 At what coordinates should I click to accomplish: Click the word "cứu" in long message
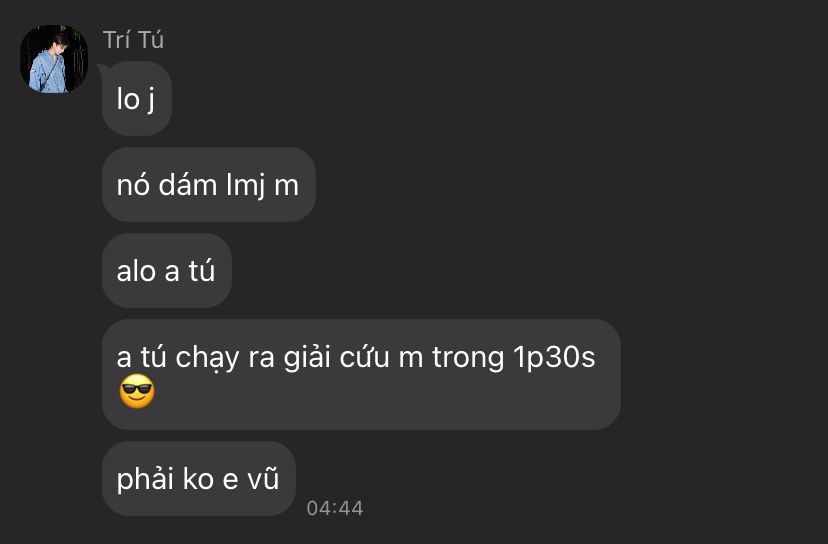[364, 357]
